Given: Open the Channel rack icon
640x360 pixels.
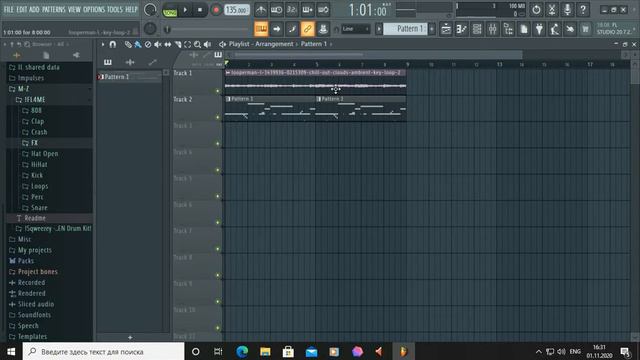Looking at the screenshot, I should pos(477,29).
